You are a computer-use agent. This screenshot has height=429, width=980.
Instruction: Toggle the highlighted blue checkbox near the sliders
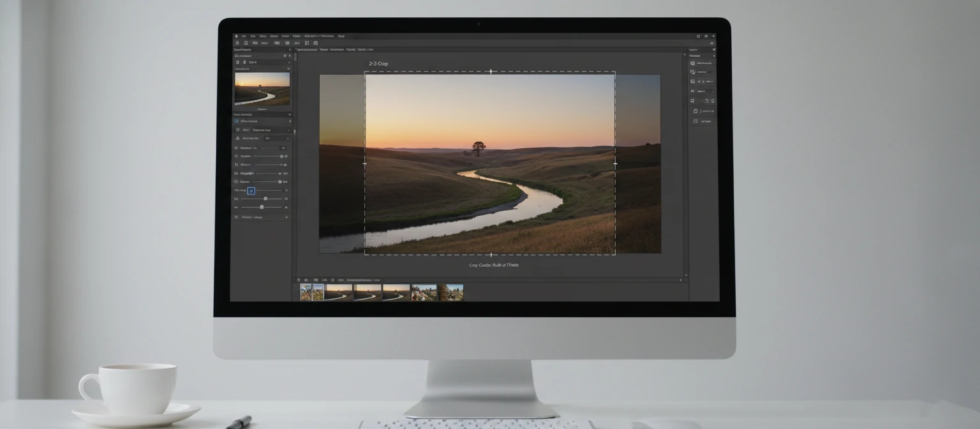click(251, 190)
